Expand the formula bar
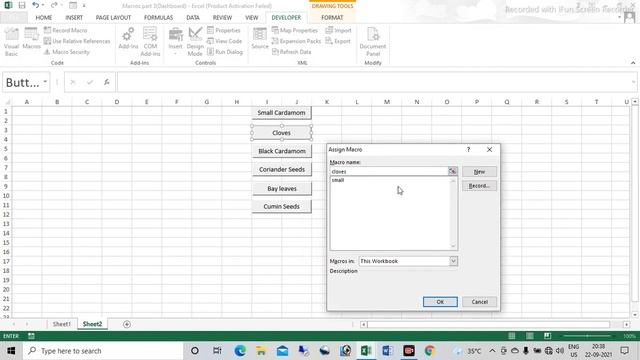This screenshot has height=360, width=640. click(633, 82)
